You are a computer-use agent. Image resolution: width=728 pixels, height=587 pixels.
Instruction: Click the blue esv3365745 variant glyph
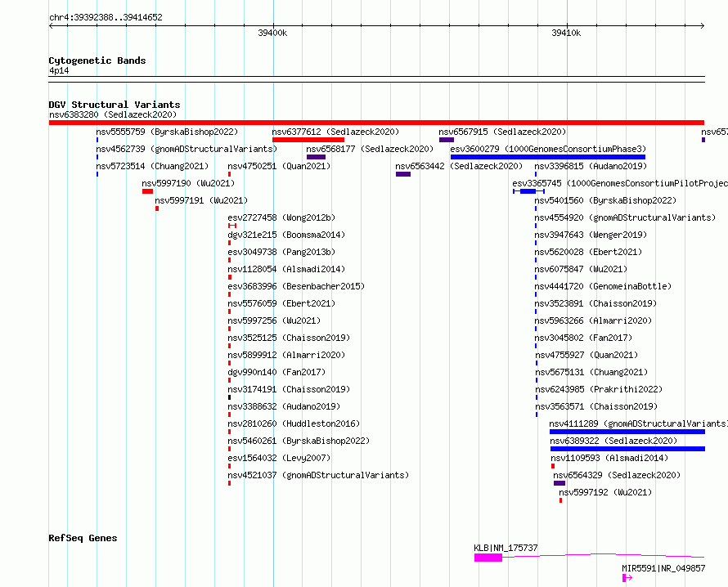point(528,191)
